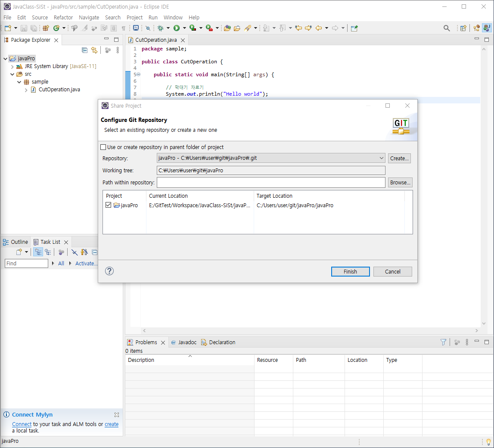This screenshot has height=448, width=494.
Task: Click the Hide Completed Tasks icon
Action: click(75, 252)
